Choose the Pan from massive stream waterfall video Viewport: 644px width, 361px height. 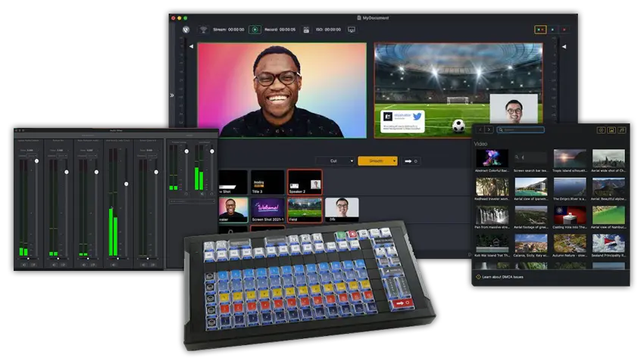point(492,216)
